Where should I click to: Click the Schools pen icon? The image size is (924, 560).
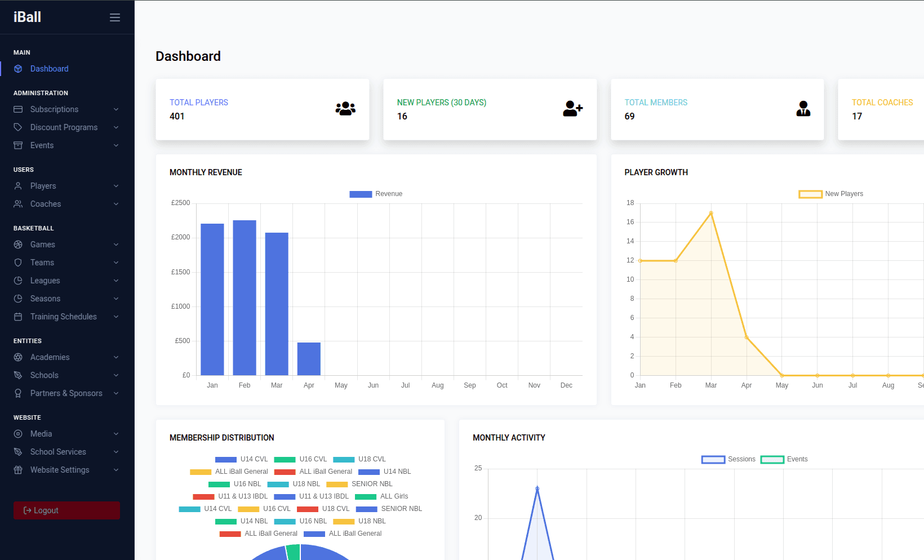[18, 375]
